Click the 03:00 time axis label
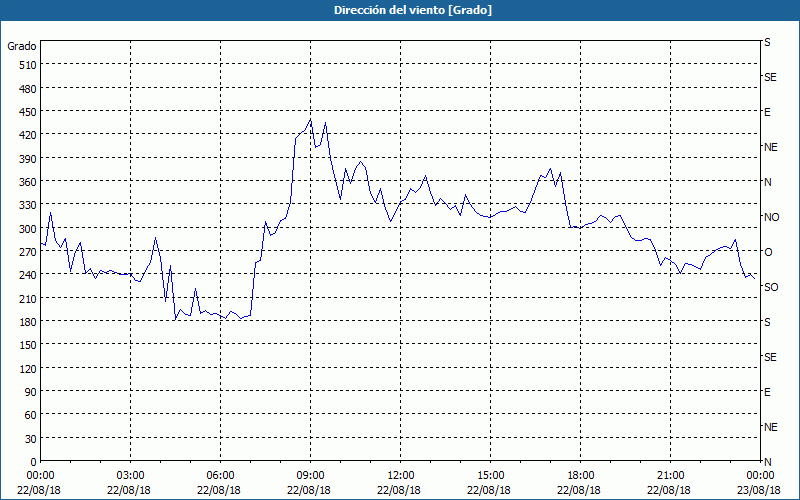The height and width of the screenshot is (500, 800). tap(130, 476)
